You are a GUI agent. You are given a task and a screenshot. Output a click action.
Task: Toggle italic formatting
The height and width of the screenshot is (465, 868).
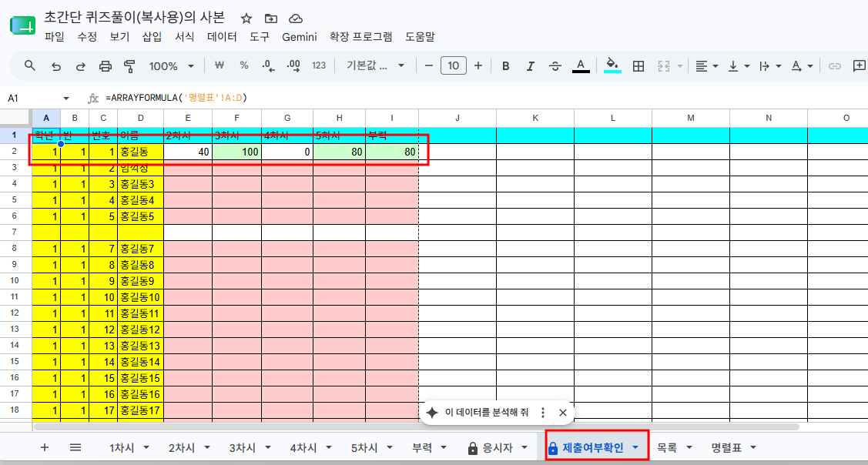click(531, 66)
